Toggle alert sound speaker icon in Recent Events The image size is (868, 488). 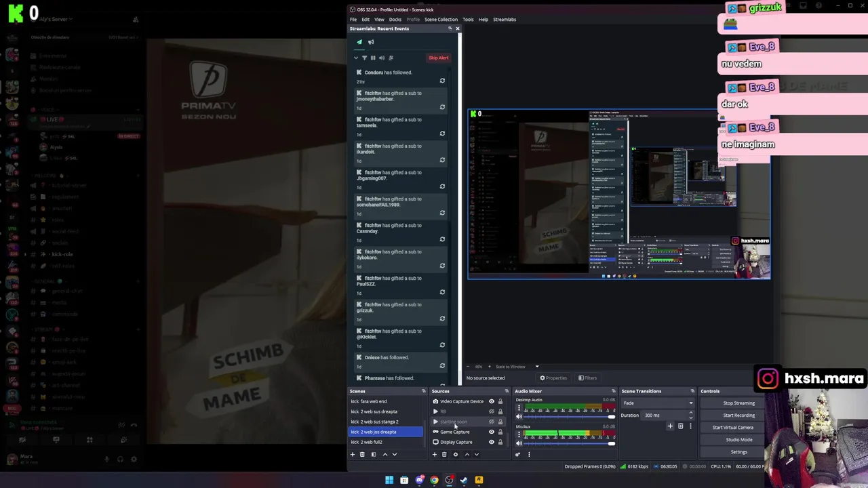point(382,58)
